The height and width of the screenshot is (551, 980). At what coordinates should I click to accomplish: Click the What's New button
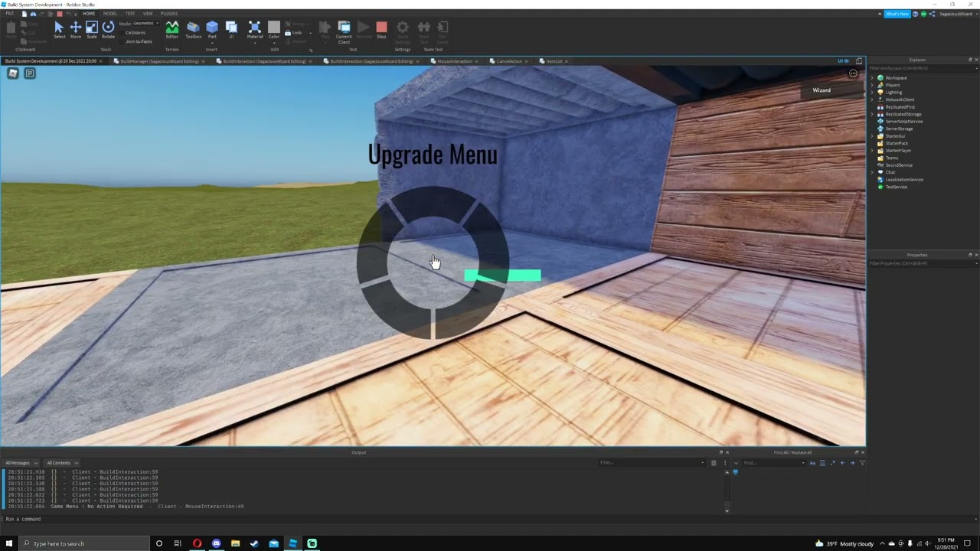(x=897, y=14)
